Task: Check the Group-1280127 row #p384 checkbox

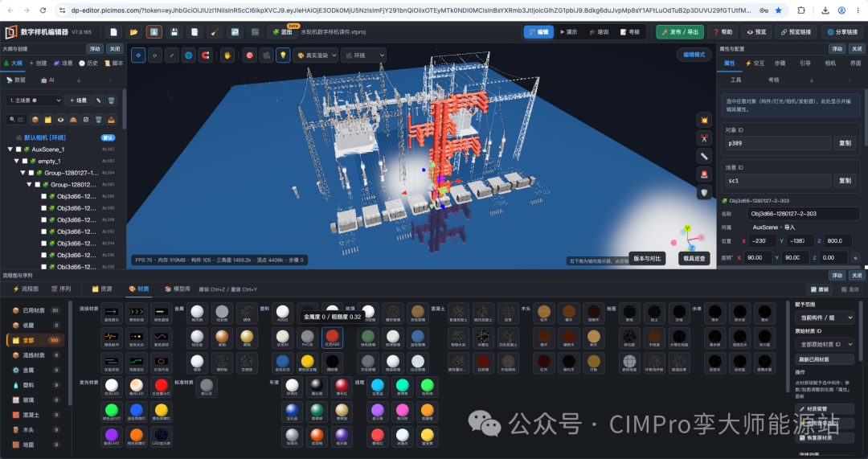Action: click(x=31, y=173)
